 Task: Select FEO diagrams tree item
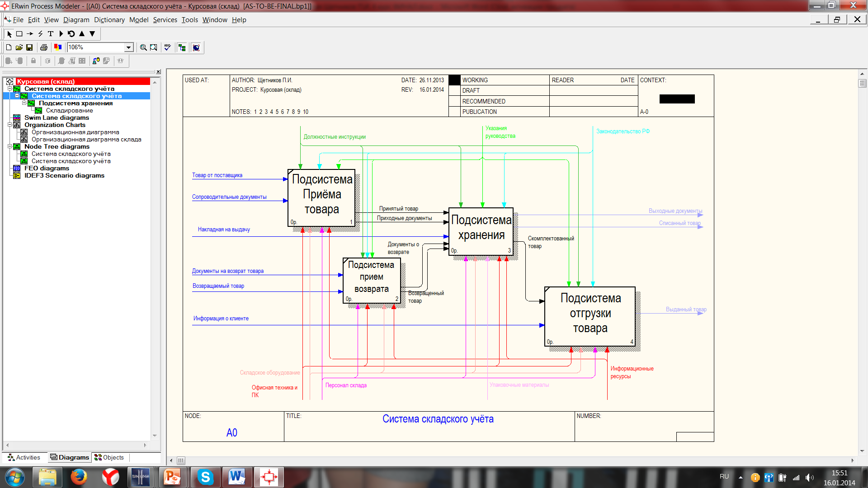(47, 169)
